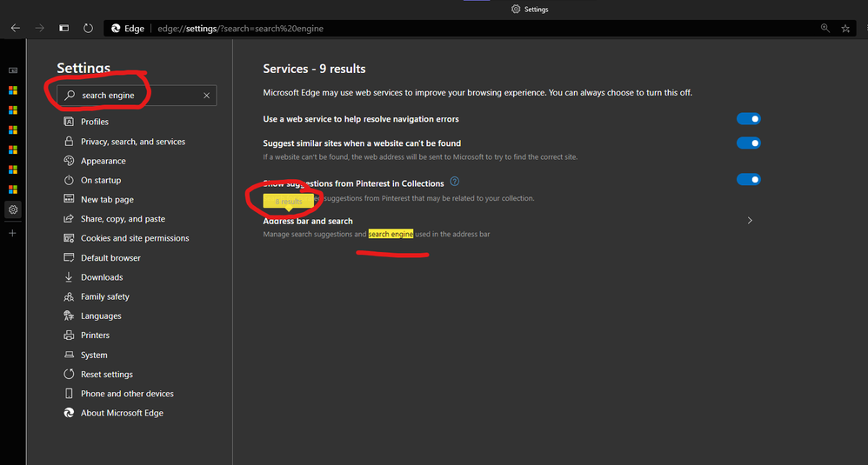Click the first colored Microsoft tab icon

point(13,90)
